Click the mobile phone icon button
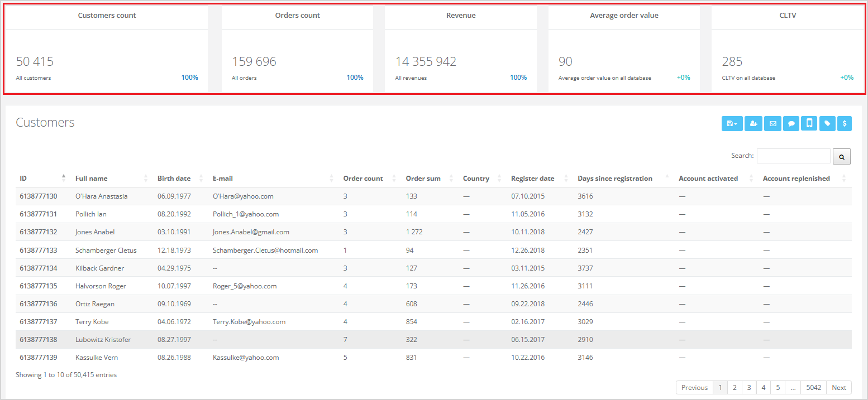The image size is (868, 400). (809, 123)
